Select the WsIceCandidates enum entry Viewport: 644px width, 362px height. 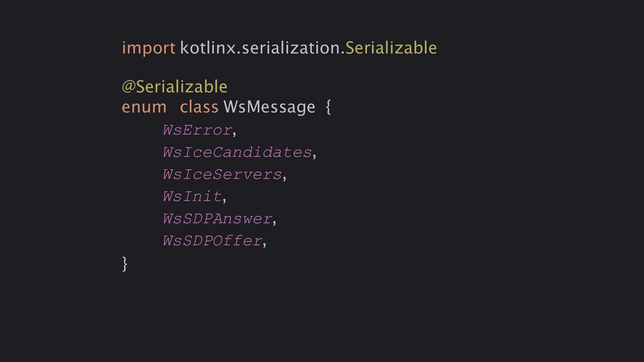[237, 152]
